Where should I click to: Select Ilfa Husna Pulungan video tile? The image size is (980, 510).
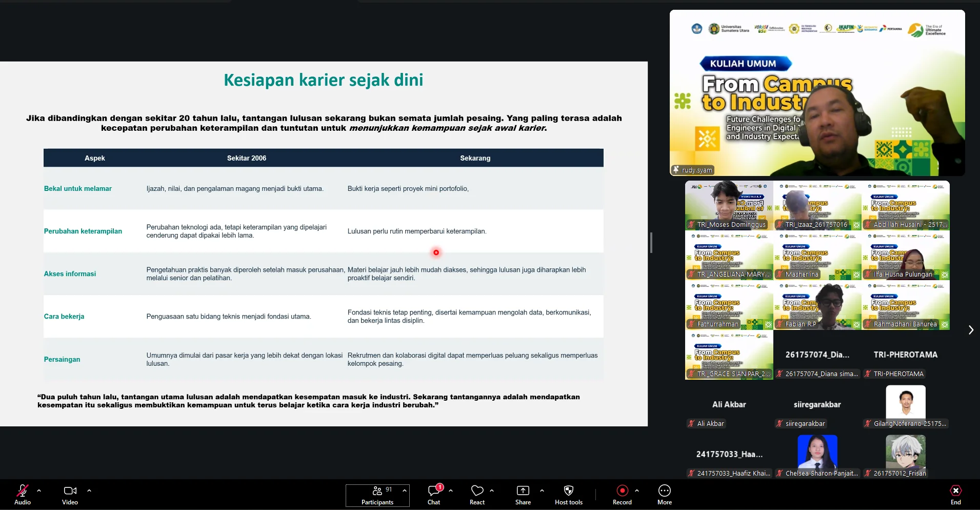(906, 255)
